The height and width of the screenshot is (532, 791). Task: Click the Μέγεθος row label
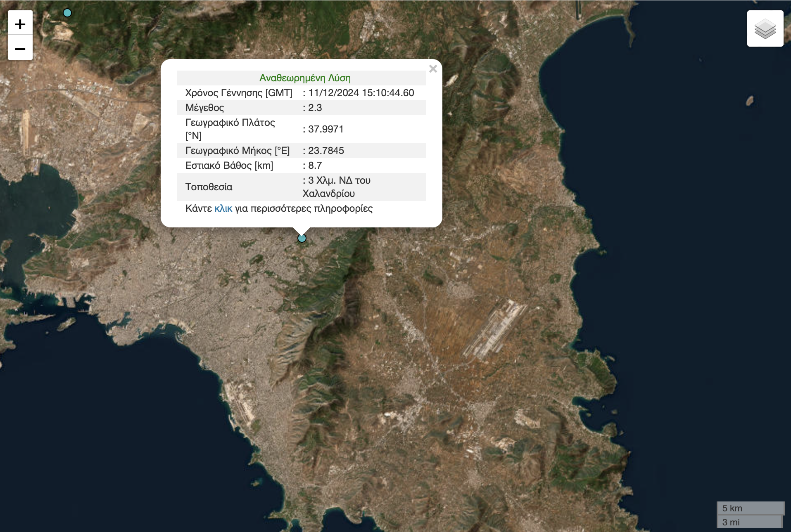(204, 108)
